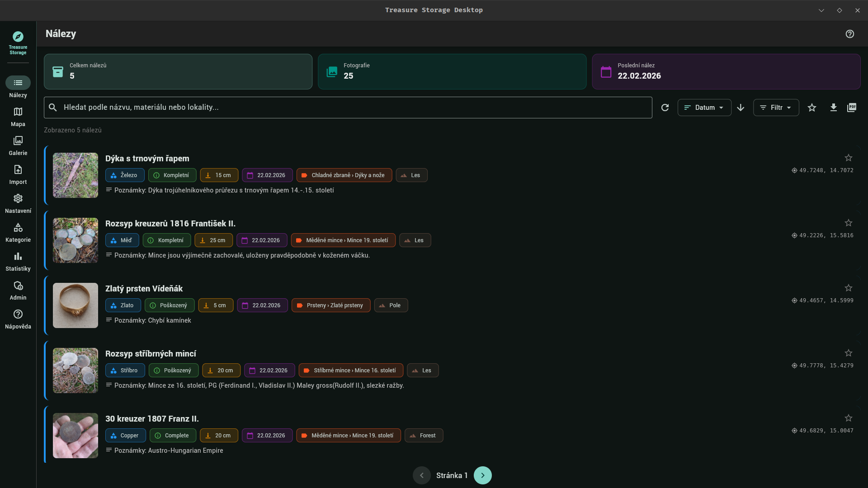The width and height of the screenshot is (868, 488).
Task: Click the refresh icon beside the search bar
Action: pyautogui.click(x=665, y=108)
